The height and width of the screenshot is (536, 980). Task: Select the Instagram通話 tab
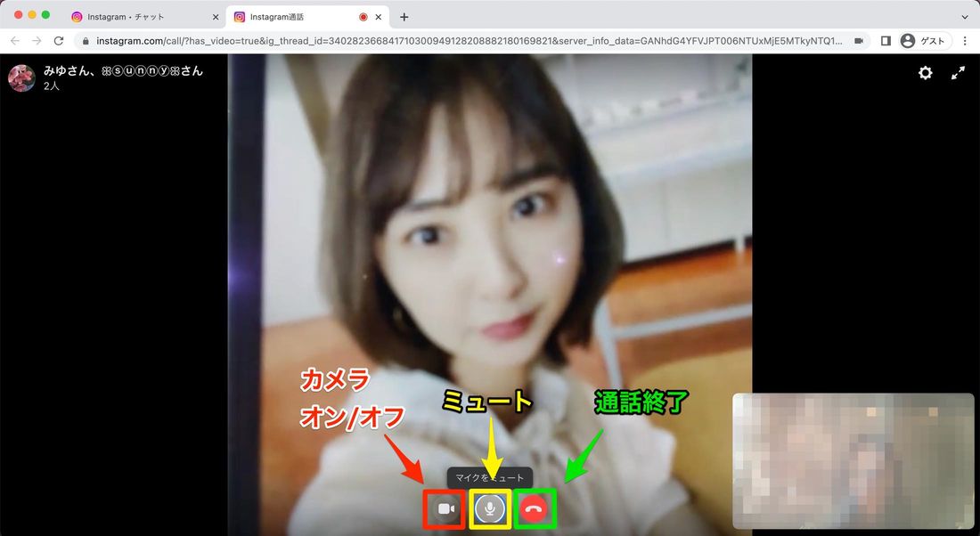click(x=306, y=17)
